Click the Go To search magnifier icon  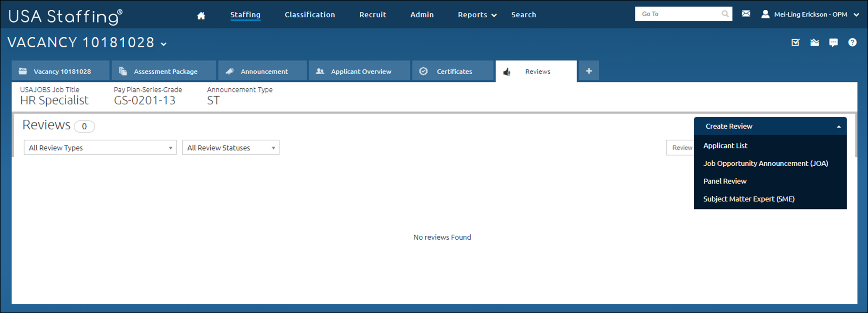click(x=725, y=14)
